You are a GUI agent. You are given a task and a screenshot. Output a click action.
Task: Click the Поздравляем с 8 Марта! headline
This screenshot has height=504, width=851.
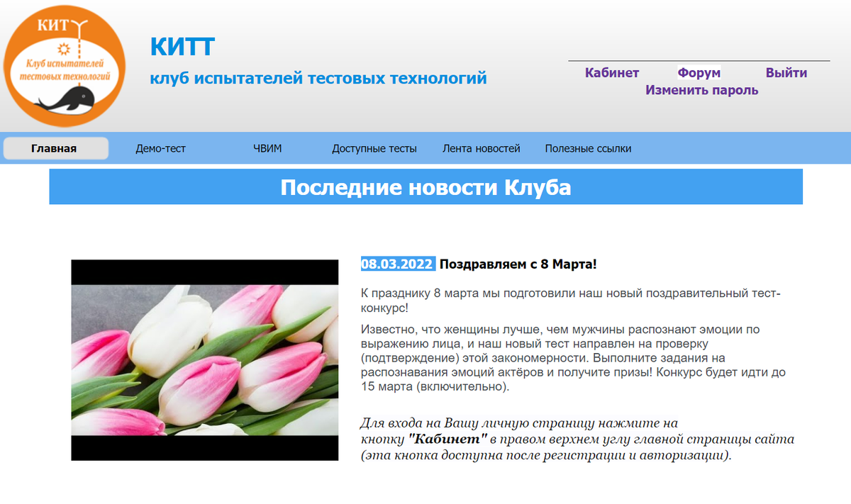pos(518,264)
